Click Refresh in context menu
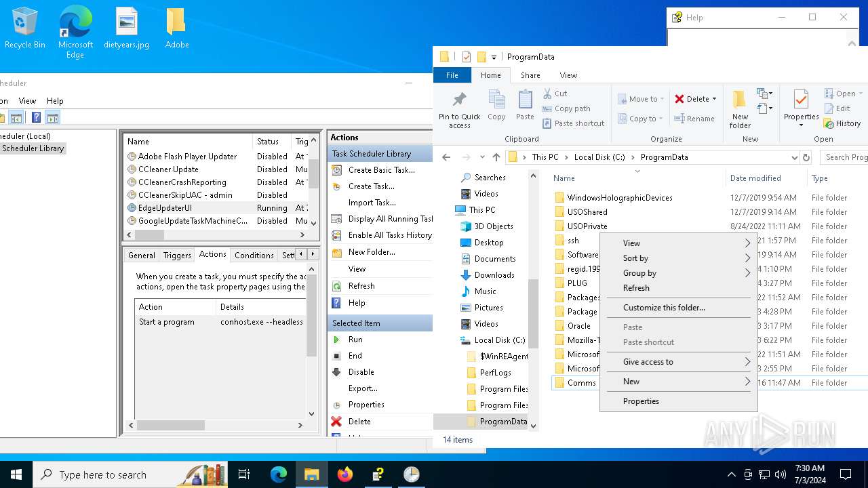This screenshot has width=868, height=488. click(x=679, y=288)
